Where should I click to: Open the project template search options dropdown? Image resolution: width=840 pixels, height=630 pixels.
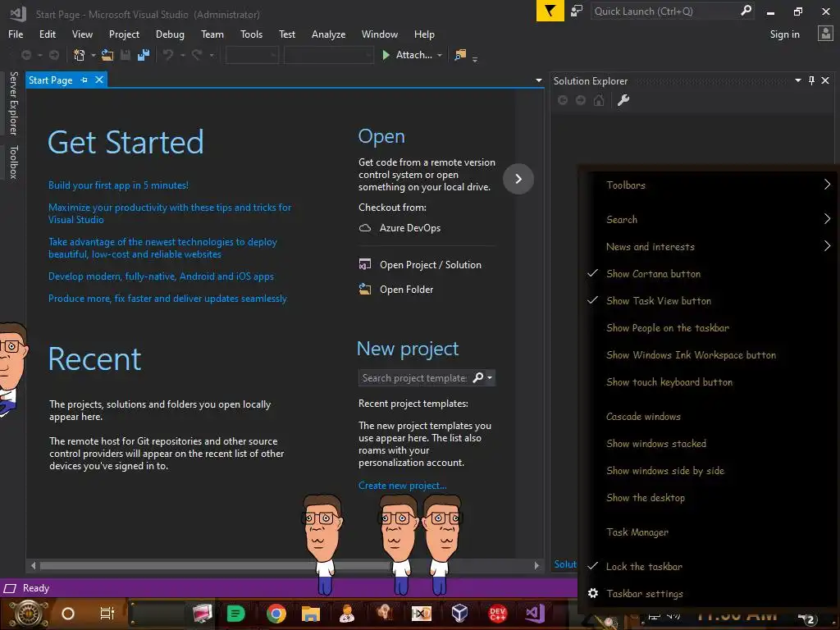490,377
